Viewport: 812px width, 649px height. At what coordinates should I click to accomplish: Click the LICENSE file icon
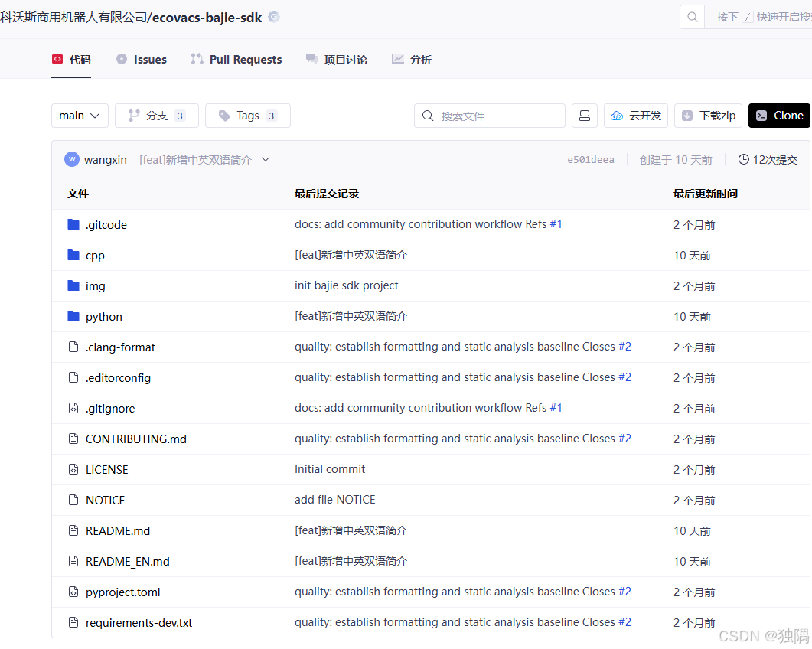(73, 468)
